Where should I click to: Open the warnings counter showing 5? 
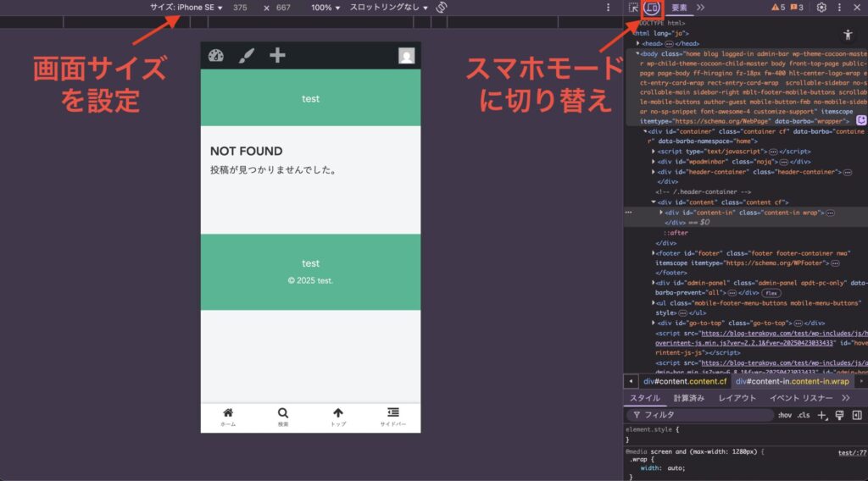pos(778,7)
